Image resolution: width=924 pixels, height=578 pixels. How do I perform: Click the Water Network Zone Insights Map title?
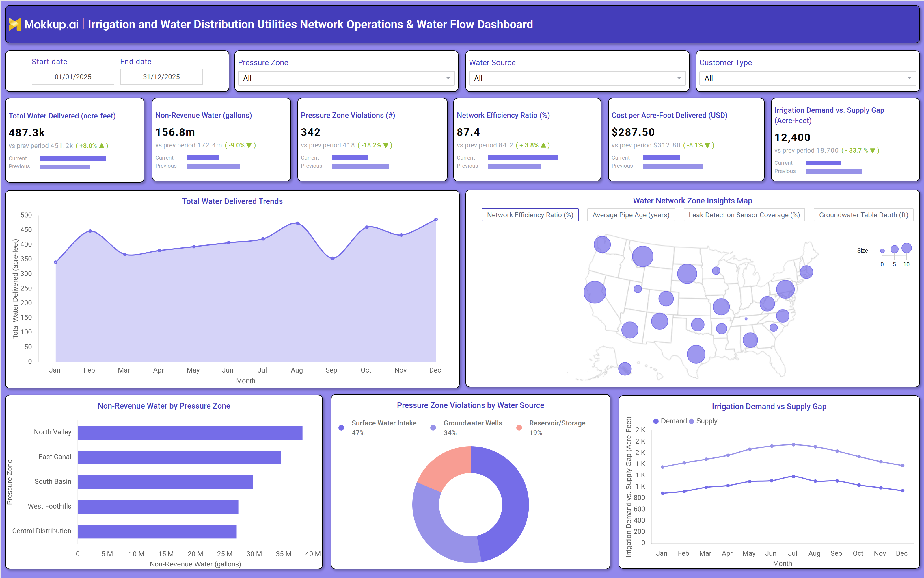click(692, 201)
